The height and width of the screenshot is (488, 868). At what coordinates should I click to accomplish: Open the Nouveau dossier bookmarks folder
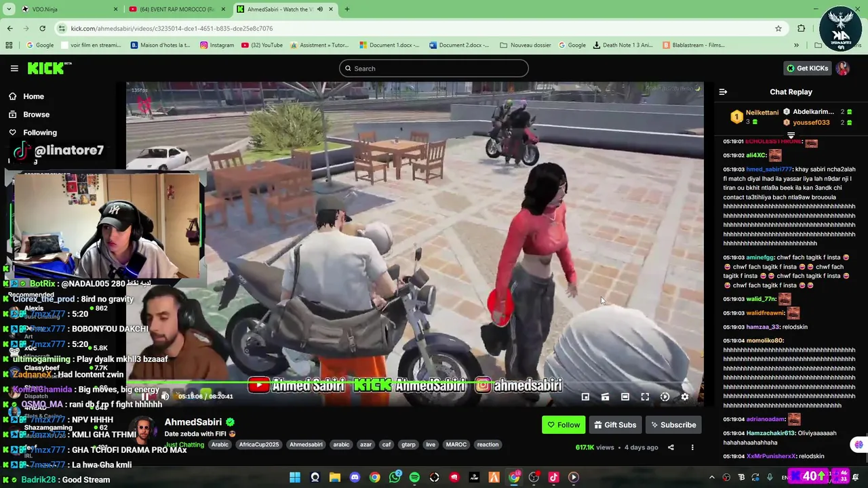point(525,45)
